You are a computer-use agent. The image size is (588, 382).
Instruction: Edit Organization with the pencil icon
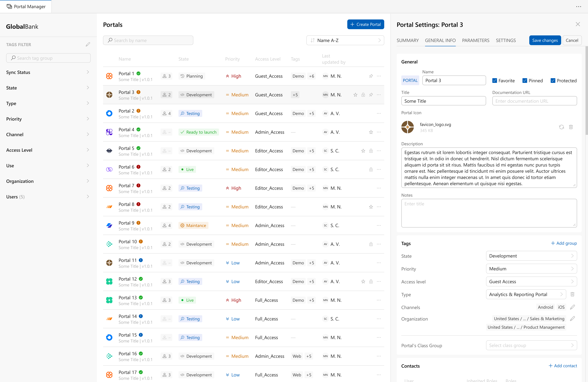pos(572,319)
